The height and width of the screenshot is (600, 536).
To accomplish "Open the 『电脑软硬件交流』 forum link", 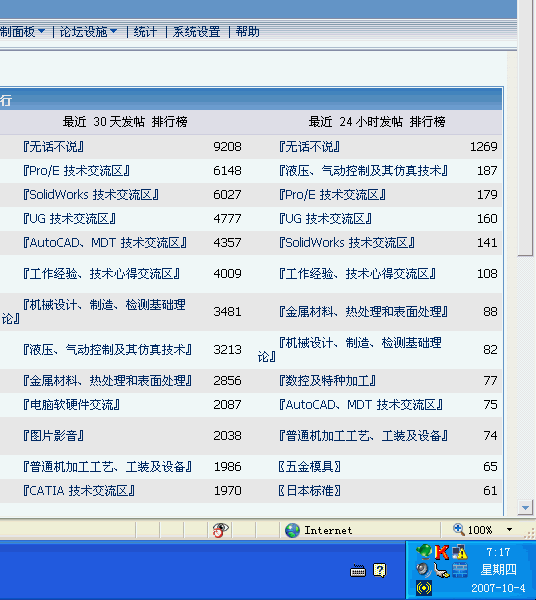I will [72, 405].
